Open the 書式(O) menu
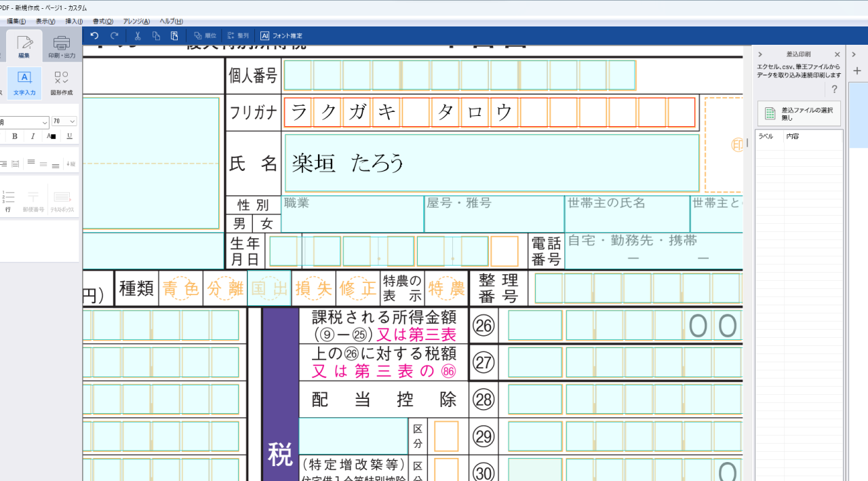868x481 pixels. (103, 22)
